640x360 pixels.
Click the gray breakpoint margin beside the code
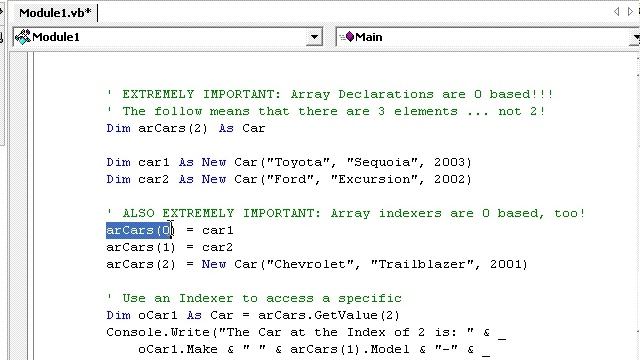[x=18, y=206]
